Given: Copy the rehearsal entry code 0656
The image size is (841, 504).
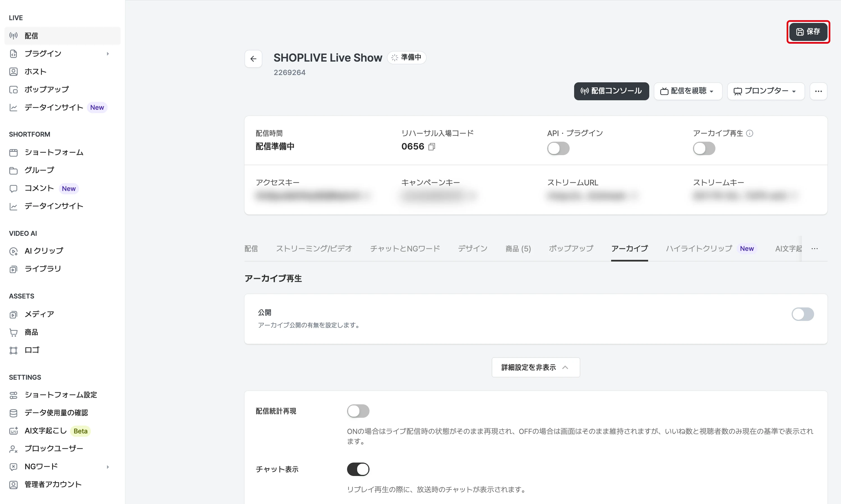Looking at the screenshot, I should point(432,147).
